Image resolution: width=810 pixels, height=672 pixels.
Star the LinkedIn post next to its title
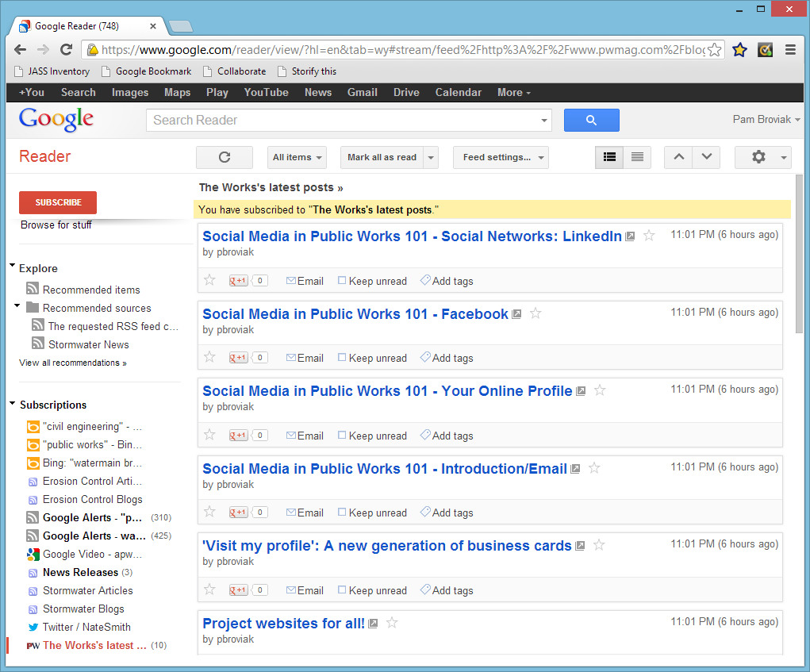pos(649,236)
